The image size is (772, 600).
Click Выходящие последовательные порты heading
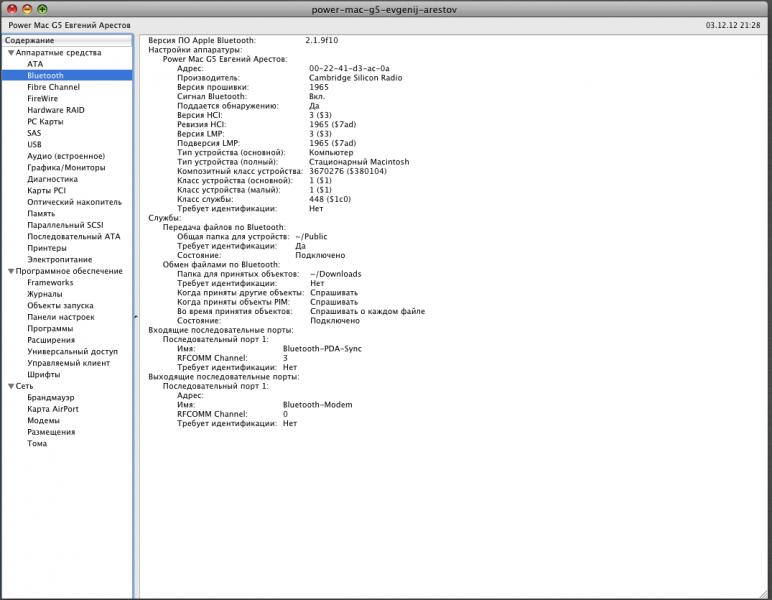click(224, 377)
